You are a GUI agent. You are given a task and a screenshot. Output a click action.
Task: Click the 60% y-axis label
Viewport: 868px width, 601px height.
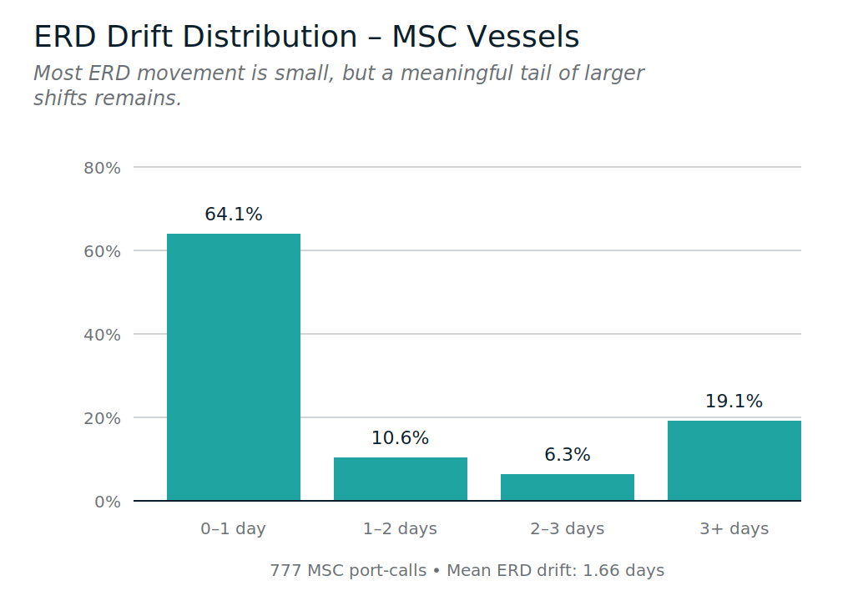(x=103, y=251)
